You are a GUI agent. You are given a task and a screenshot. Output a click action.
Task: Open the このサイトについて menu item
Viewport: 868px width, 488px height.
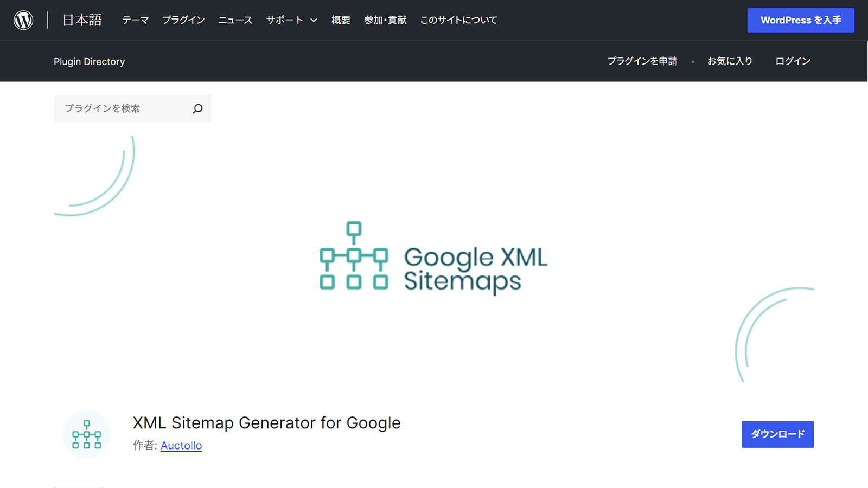(458, 20)
